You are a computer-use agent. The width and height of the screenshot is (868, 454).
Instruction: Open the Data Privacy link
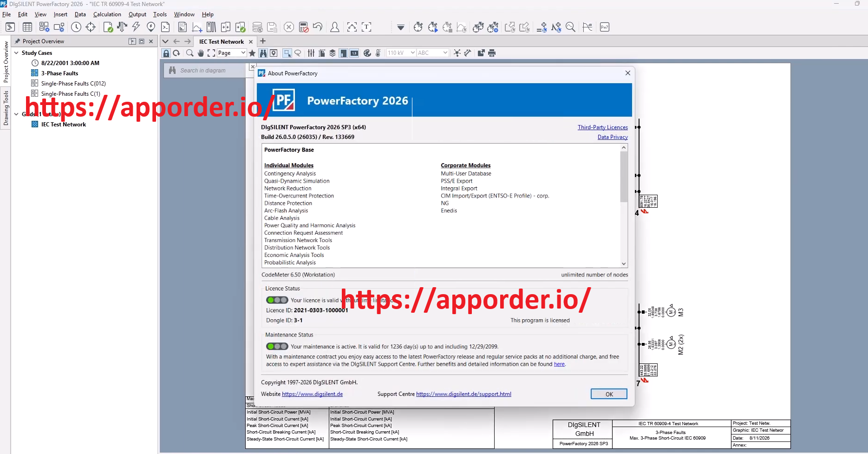pos(613,137)
